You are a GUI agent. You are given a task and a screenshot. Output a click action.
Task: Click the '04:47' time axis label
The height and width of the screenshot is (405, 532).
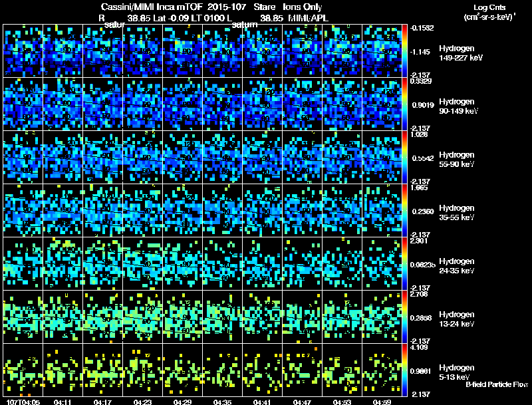pos(302,402)
